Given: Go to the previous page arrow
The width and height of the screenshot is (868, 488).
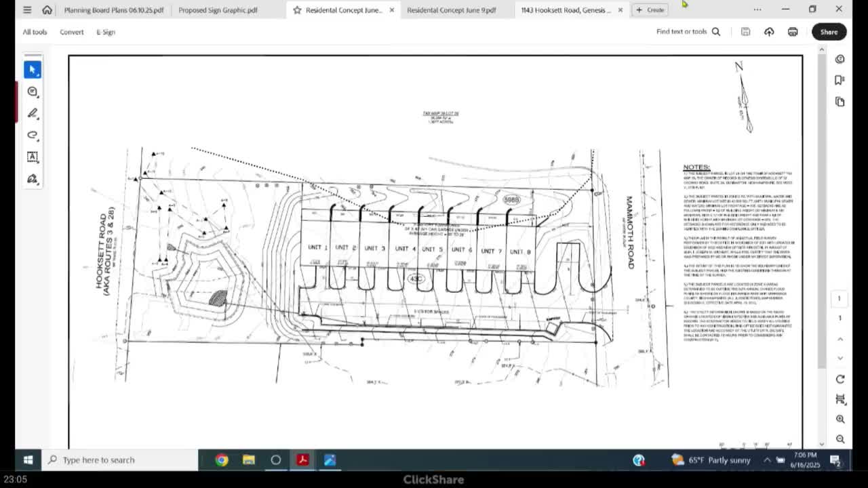Looking at the screenshot, I should point(840,339).
